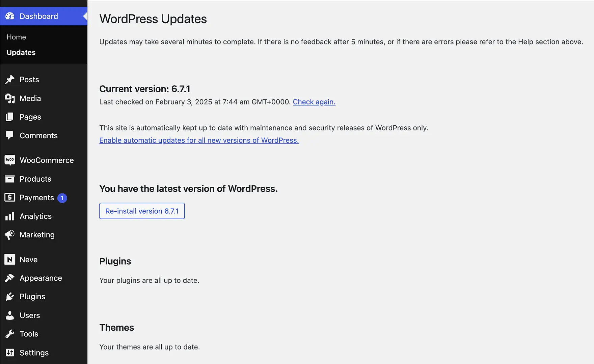Click the Marketing megaphone icon
The height and width of the screenshot is (364, 594).
(10, 235)
